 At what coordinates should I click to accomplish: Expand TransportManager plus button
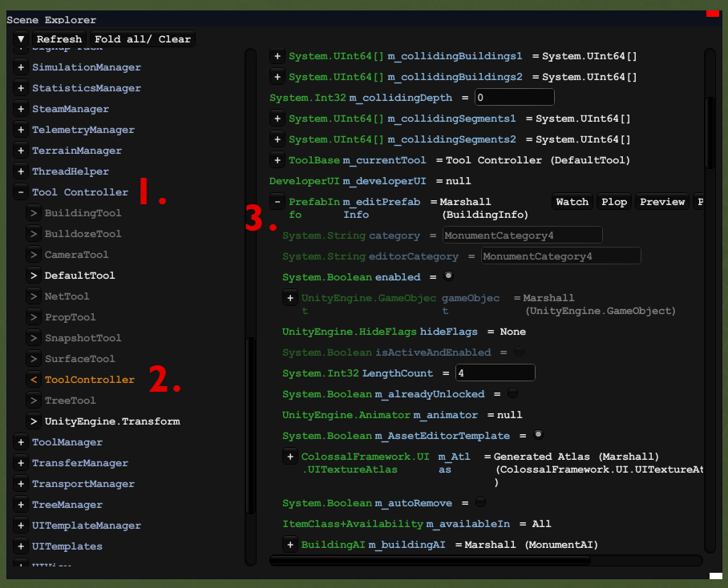[20, 484]
